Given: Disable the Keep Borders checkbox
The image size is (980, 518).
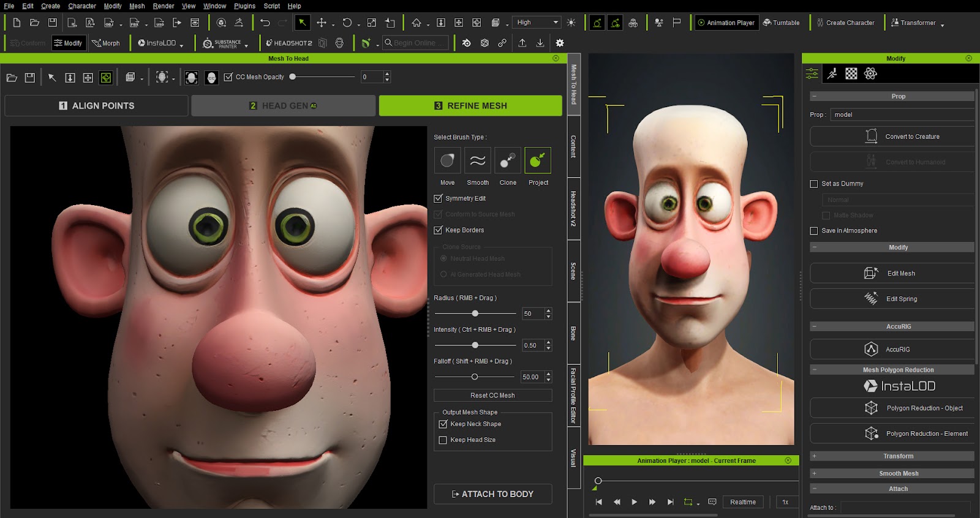Looking at the screenshot, I should tap(438, 230).
